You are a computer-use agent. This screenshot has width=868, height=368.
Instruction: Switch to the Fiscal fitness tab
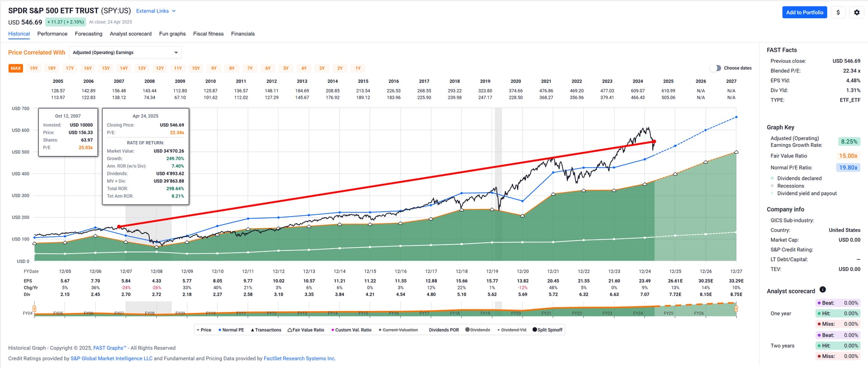click(208, 34)
